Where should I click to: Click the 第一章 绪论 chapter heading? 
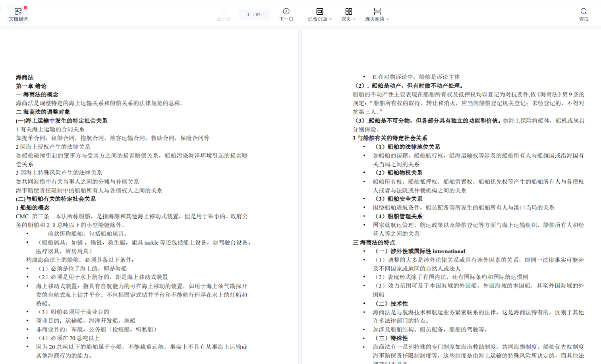[31, 86]
